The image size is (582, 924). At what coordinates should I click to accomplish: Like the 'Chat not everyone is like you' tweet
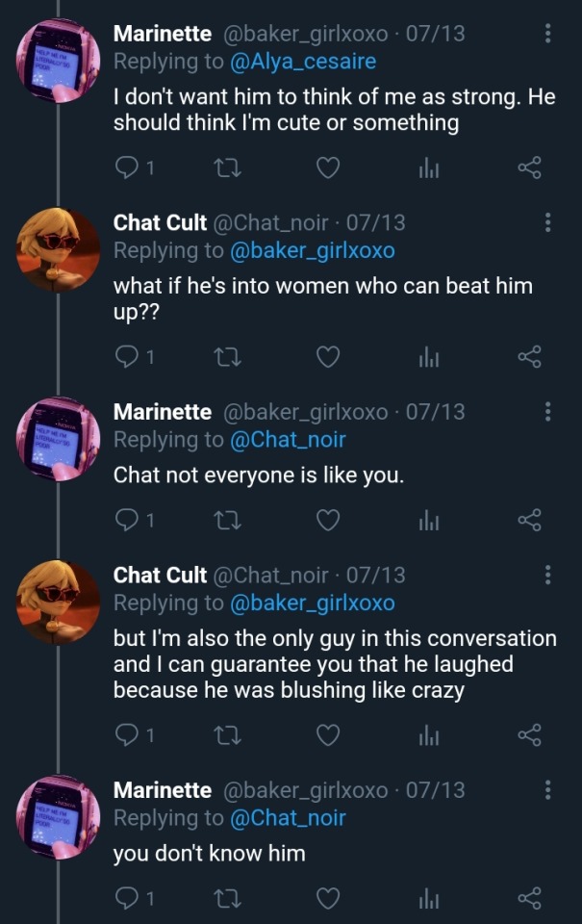(328, 521)
